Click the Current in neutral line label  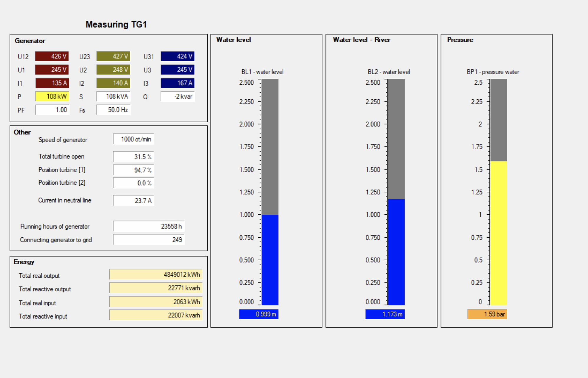tap(65, 200)
